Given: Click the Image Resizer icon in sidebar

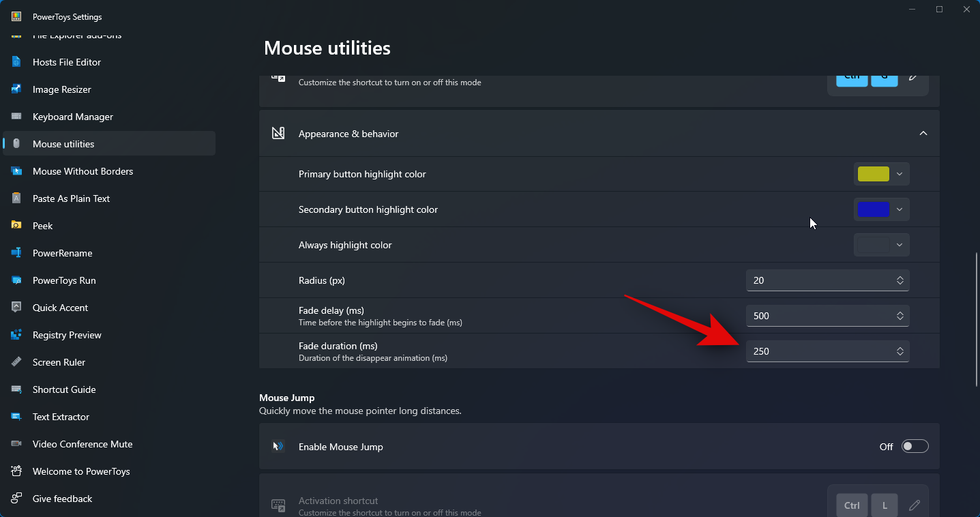Looking at the screenshot, I should (x=16, y=89).
